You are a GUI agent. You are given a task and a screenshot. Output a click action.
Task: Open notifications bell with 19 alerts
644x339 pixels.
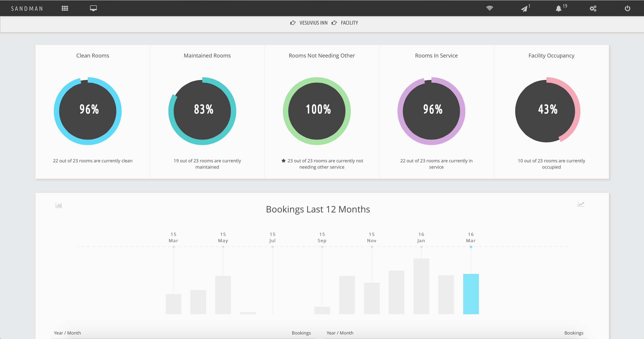pos(559,9)
